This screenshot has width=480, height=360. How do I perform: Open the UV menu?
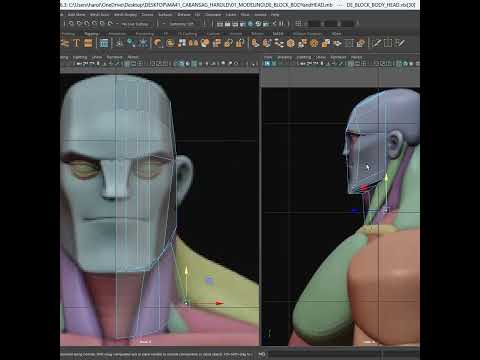pyautogui.click(x=197, y=15)
